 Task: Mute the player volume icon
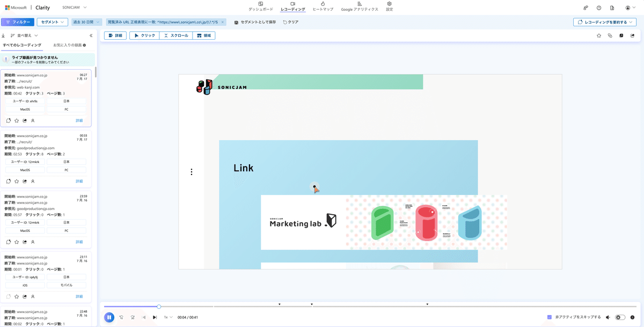click(x=608, y=317)
